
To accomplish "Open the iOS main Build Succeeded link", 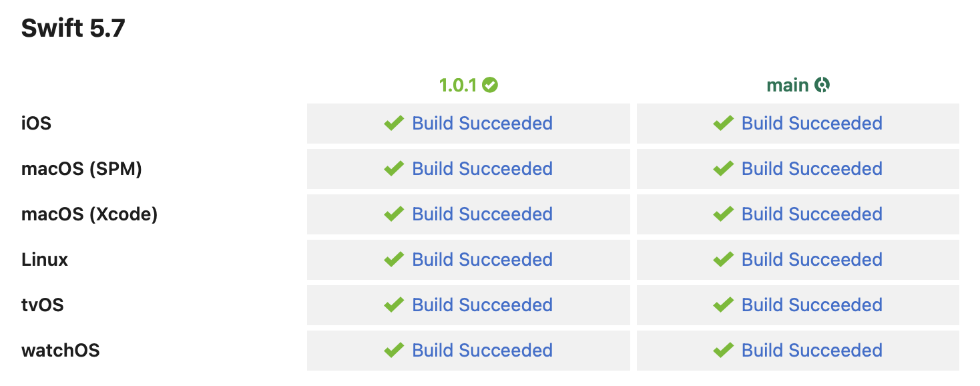I will 811,123.
